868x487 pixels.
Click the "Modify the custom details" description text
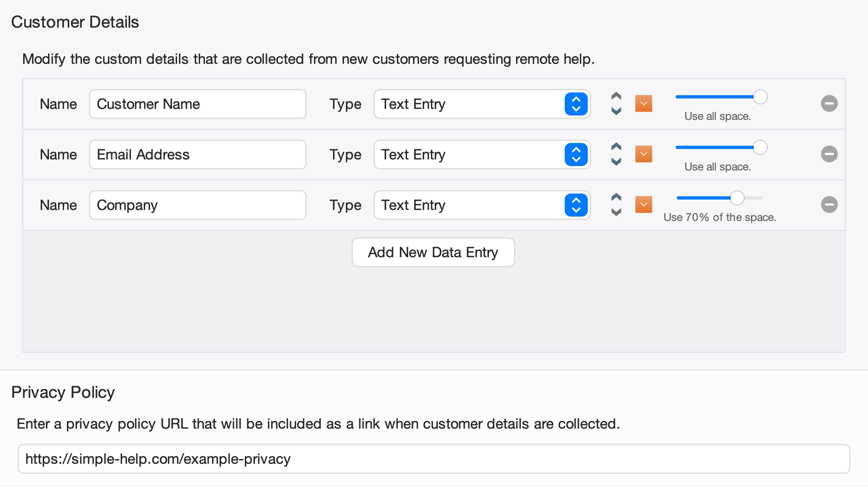tap(308, 59)
